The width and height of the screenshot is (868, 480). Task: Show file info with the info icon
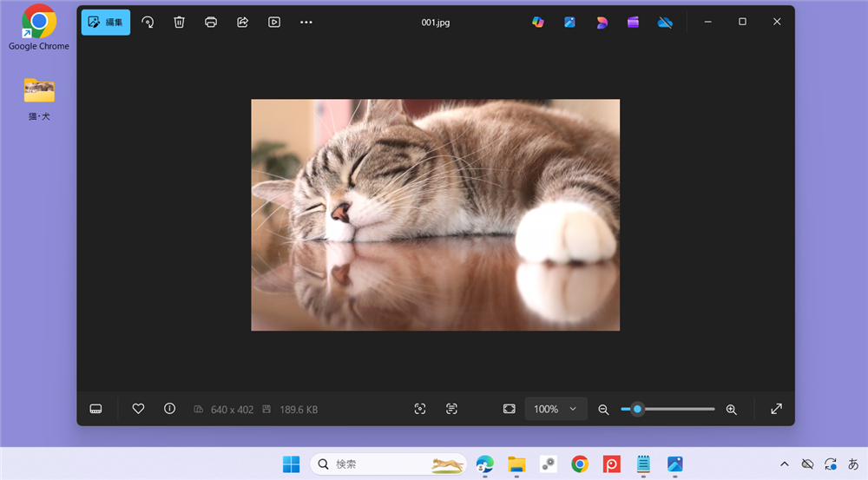[169, 409]
